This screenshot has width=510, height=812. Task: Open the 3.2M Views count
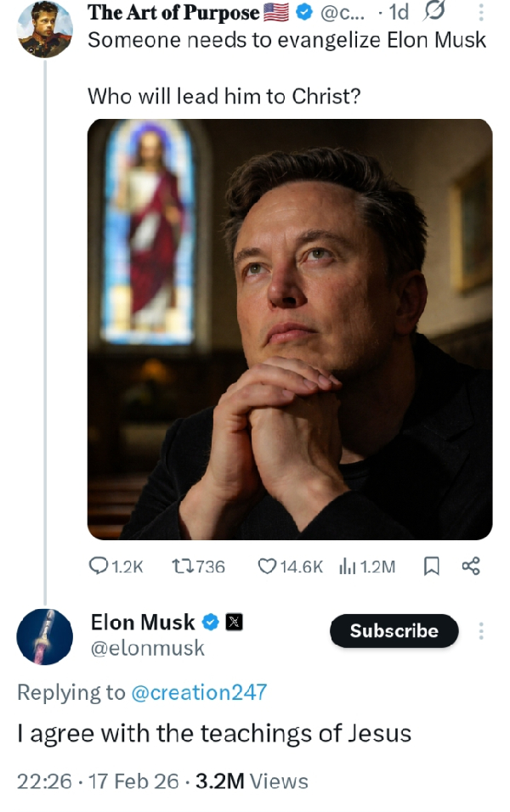252,781
